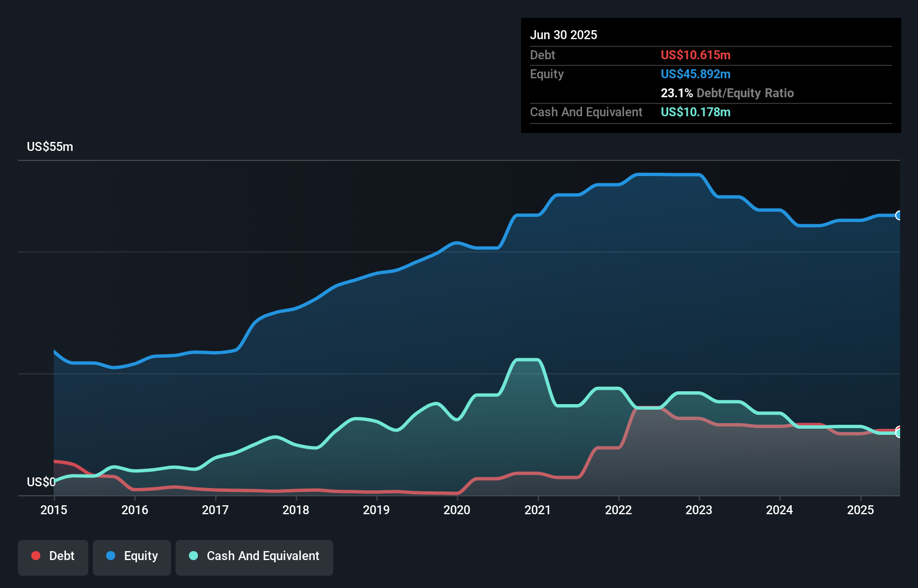Viewport: 918px width, 588px height.
Task: Expand the Jun 30 2025 tooltip header
Action: coord(564,35)
